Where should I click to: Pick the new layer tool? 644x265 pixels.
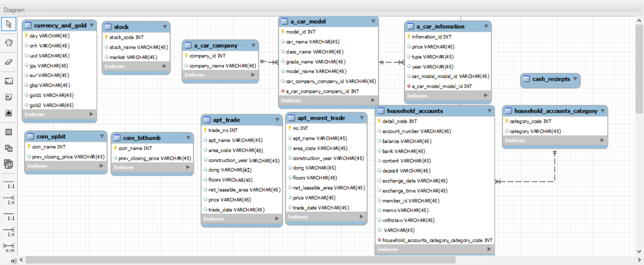(x=9, y=81)
